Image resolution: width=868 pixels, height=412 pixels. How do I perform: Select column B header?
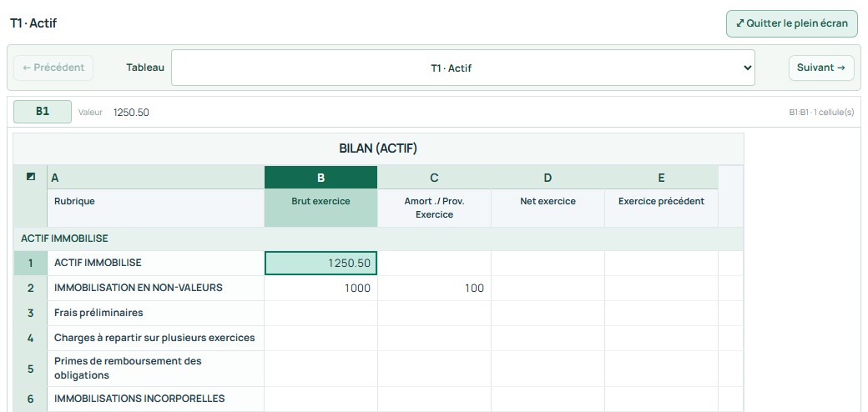pos(321,178)
